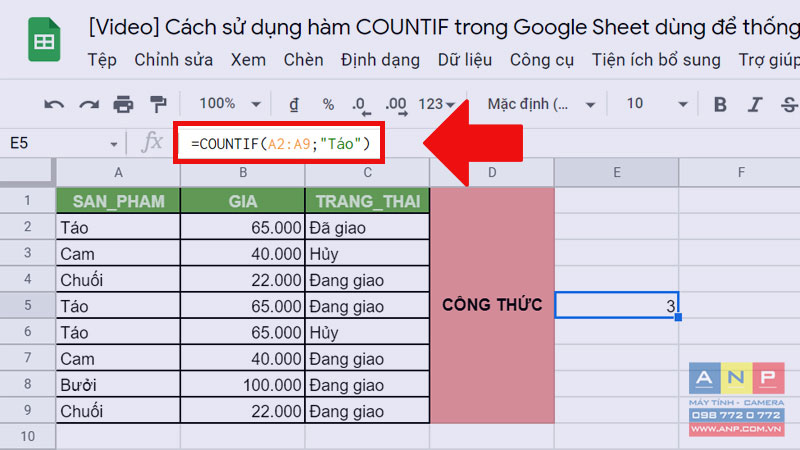
Task: Click the 100.000 price cell
Action: (x=243, y=385)
